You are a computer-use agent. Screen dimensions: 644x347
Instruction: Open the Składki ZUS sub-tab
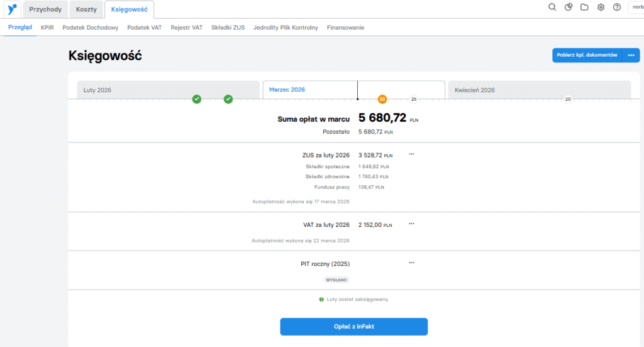point(228,28)
